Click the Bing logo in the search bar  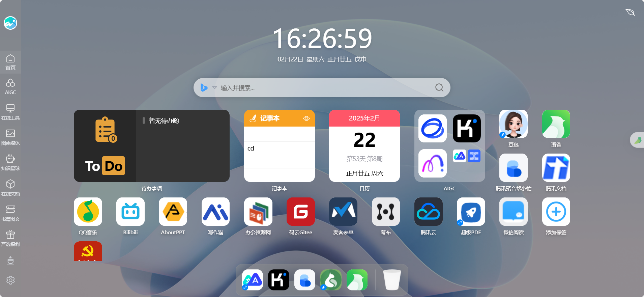[x=204, y=88]
